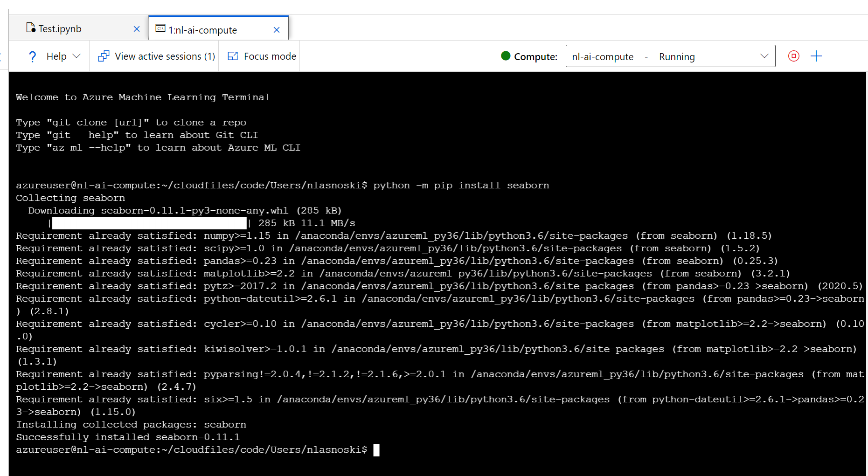This screenshot has height=476, width=868.
Task: Click the blue plus icon to add compute
Action: (x=816, y=56)
